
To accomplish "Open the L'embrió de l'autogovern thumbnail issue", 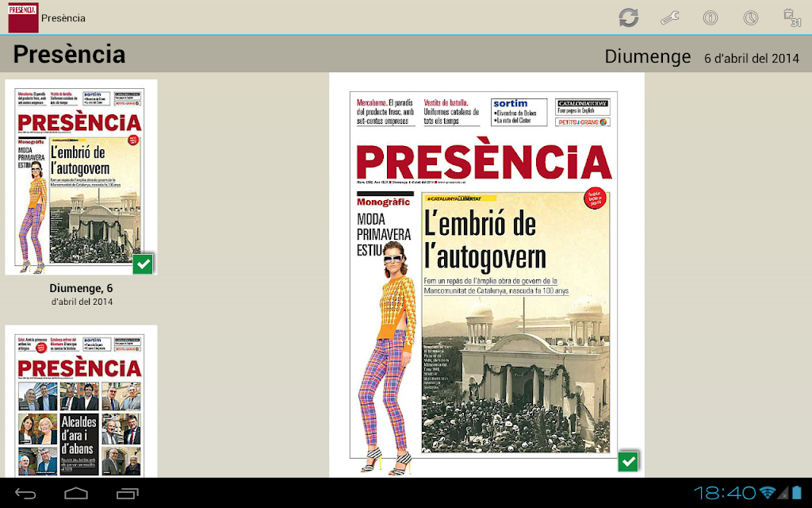I will pyautogui.click(x=81, y=177).
